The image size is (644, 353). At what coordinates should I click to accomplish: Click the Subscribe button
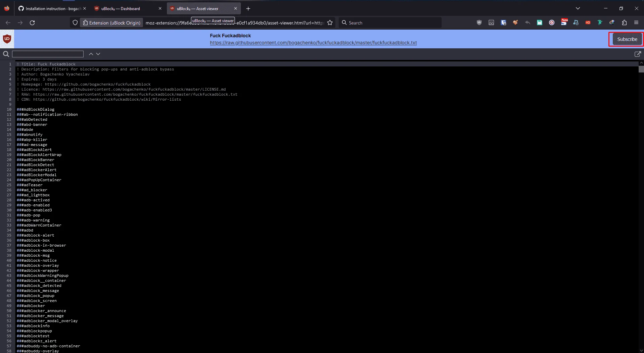pos(627,39)
